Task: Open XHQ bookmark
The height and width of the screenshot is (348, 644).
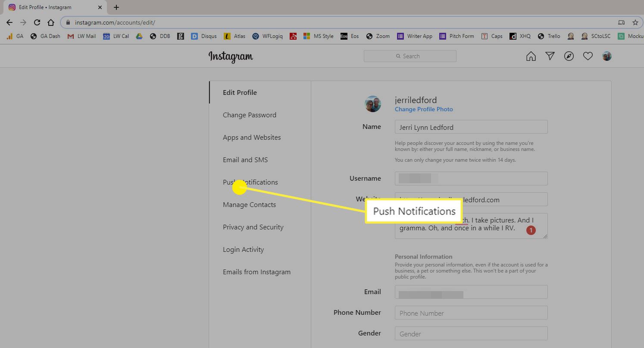Action: (x=520, y=36)
